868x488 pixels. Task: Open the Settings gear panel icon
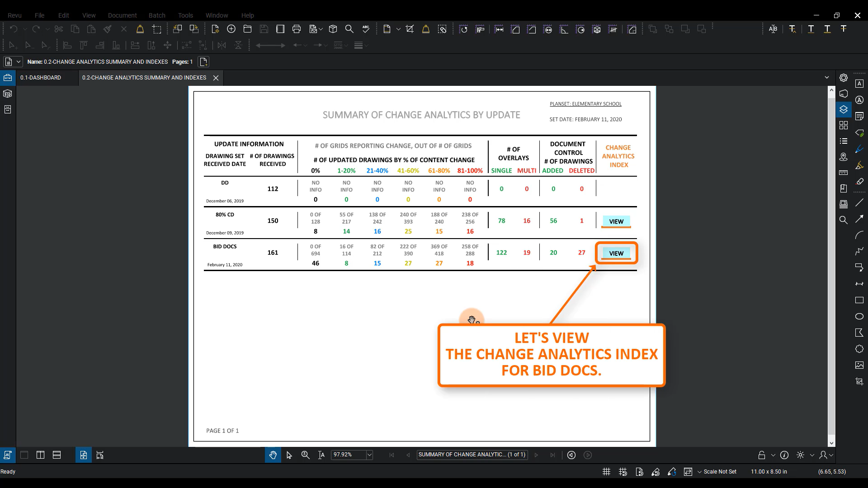(x=844, y=78)
